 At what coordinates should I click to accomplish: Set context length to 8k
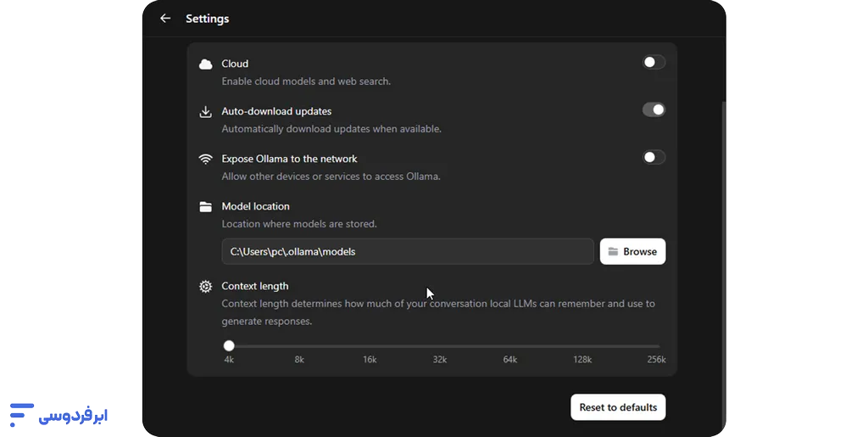(299, 346)
